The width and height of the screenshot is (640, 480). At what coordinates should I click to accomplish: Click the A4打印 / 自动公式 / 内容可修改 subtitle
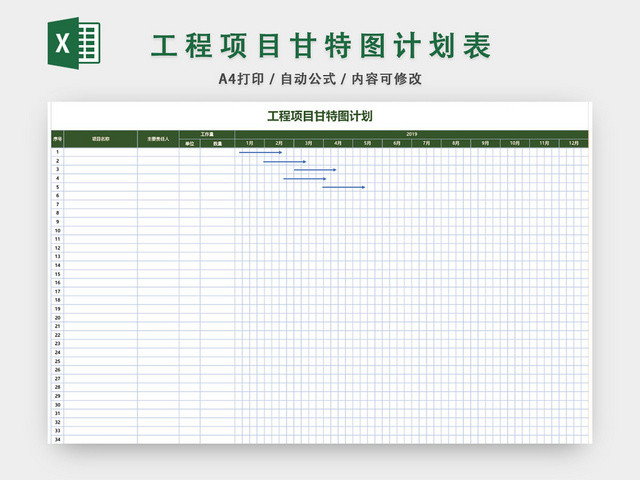click(320, 79)
